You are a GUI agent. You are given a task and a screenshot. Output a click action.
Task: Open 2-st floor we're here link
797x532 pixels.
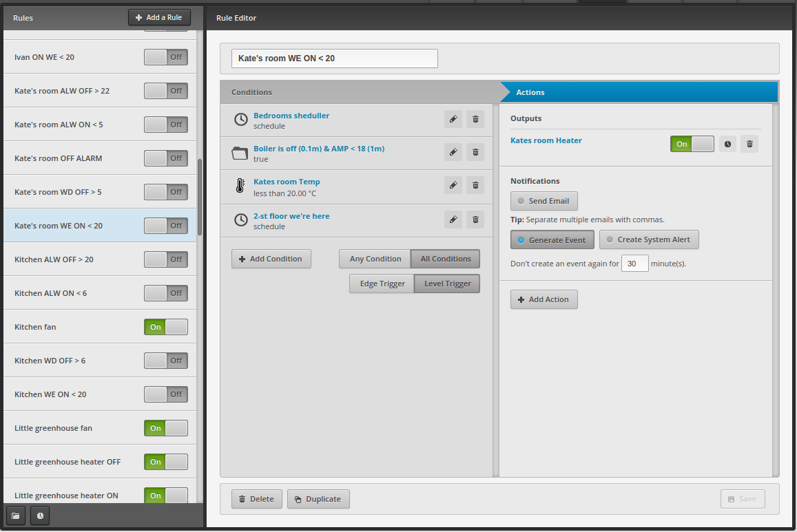(x=291, y=216)
